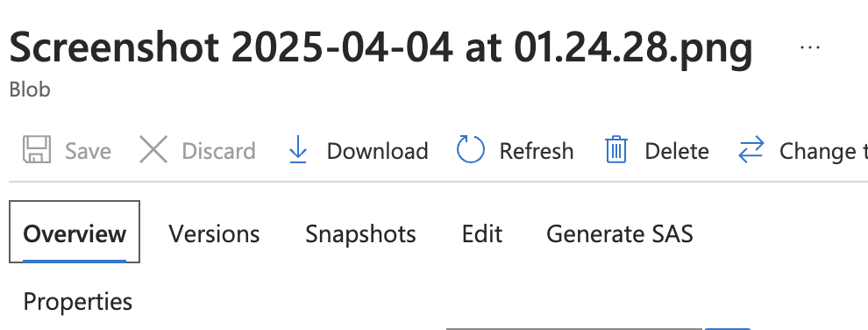Go to the Snapshots tab
Screen dimensions: 868x330
click(360, 234)
